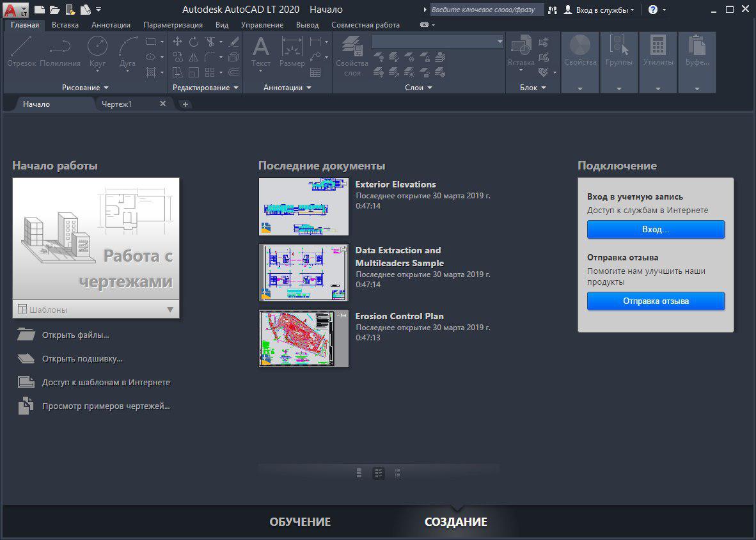
Task: Switch recent documents to compact list view
Action: pyautogui.click(x=398, y=473)
